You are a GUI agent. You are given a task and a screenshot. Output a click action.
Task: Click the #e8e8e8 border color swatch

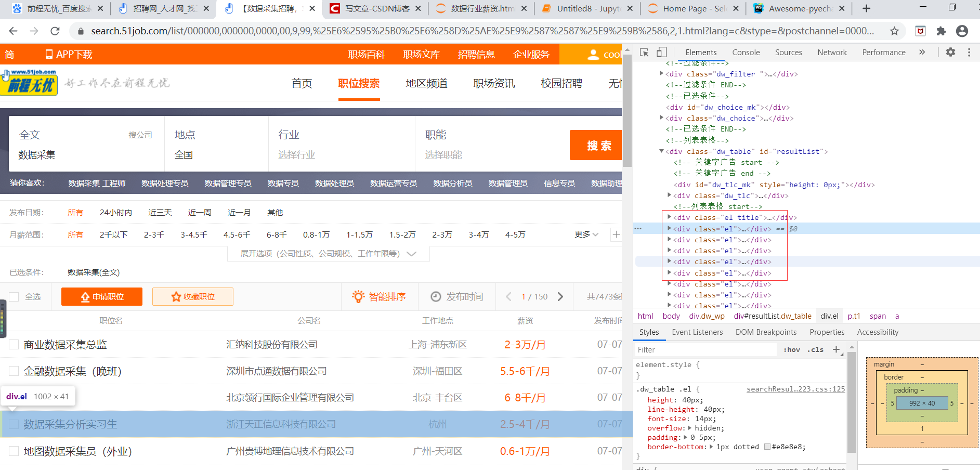pyautogui.click(x=767, y=447)
